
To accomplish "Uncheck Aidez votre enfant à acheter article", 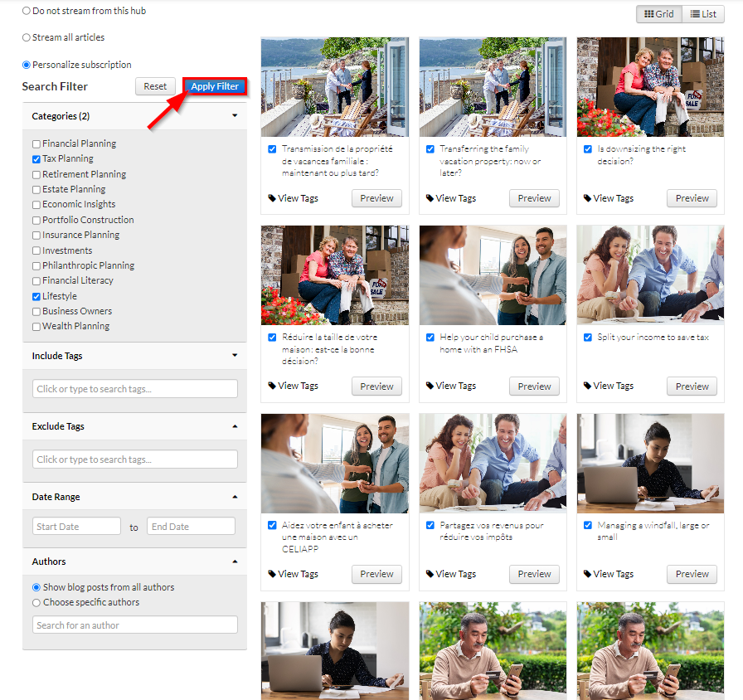I will [x=272, y=525].
